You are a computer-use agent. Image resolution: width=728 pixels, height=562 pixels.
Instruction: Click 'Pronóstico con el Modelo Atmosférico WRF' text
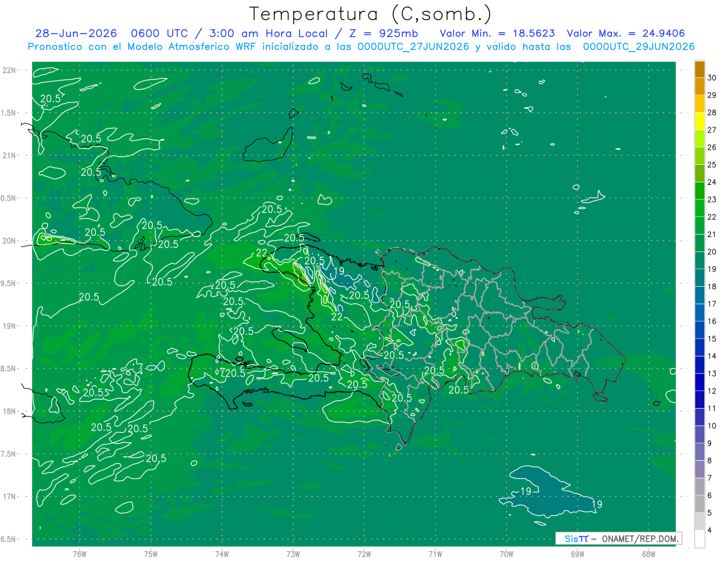tap(143, 47)
